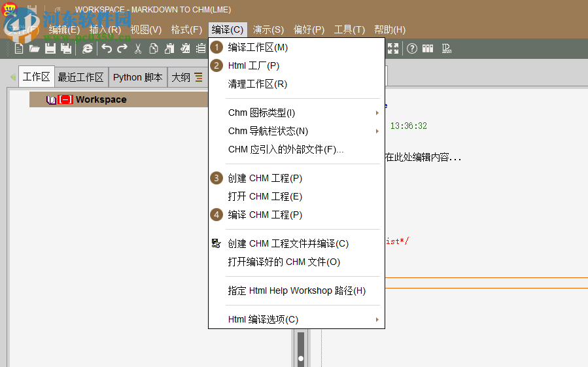The width and height of the screenshot is (588, 367).
Task: Switch to the 工作区 tab
Action: click(37, 77)
